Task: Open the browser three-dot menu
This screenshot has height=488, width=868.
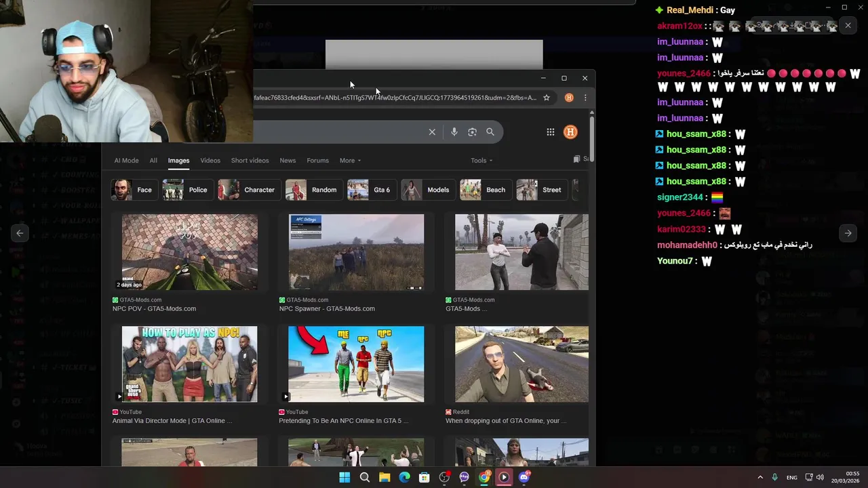Action: [585, 98]
